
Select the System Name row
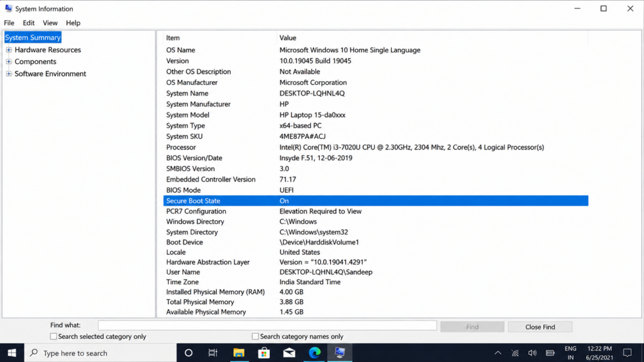[376, 93]
